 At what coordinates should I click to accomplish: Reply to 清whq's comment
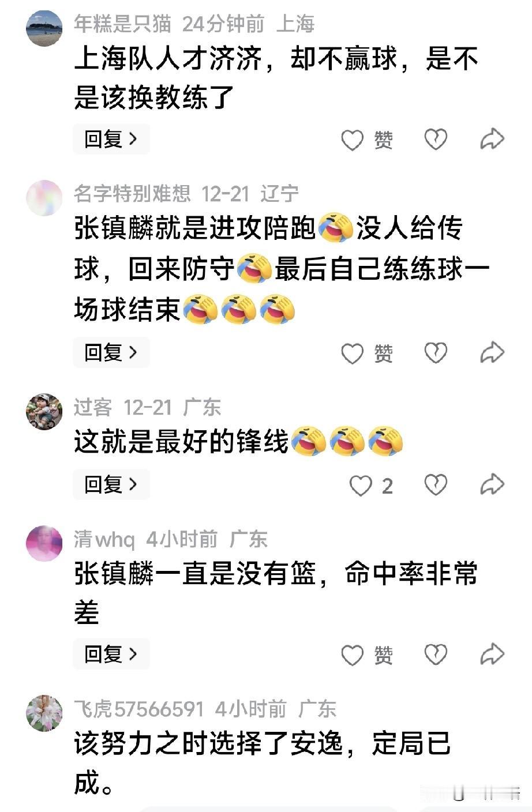[x=111, y=654]
